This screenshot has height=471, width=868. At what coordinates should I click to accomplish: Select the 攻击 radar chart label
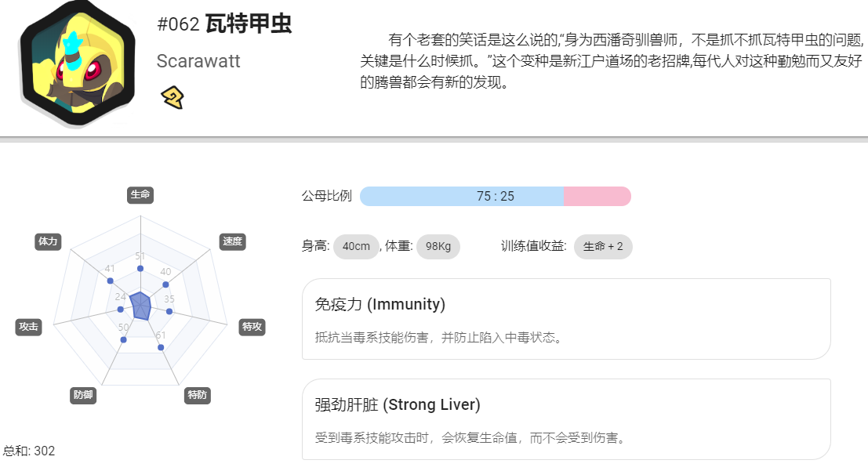tap(28, 327)
